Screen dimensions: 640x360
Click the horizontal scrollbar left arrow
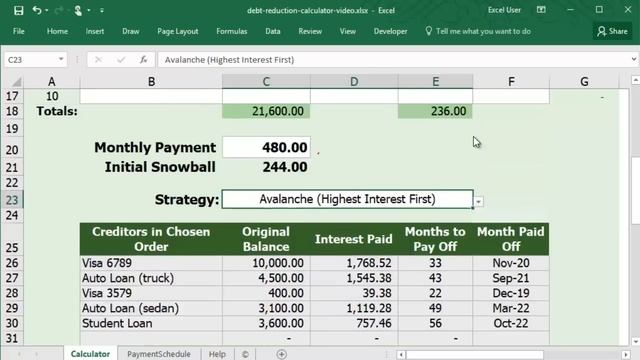point(401,354)
